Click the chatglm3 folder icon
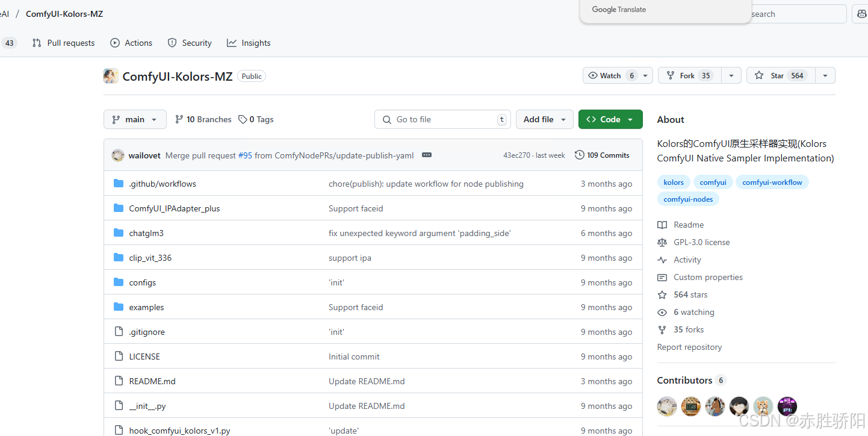Image resolution: width=868 pixels, height=436 pixels. [119, 233]
